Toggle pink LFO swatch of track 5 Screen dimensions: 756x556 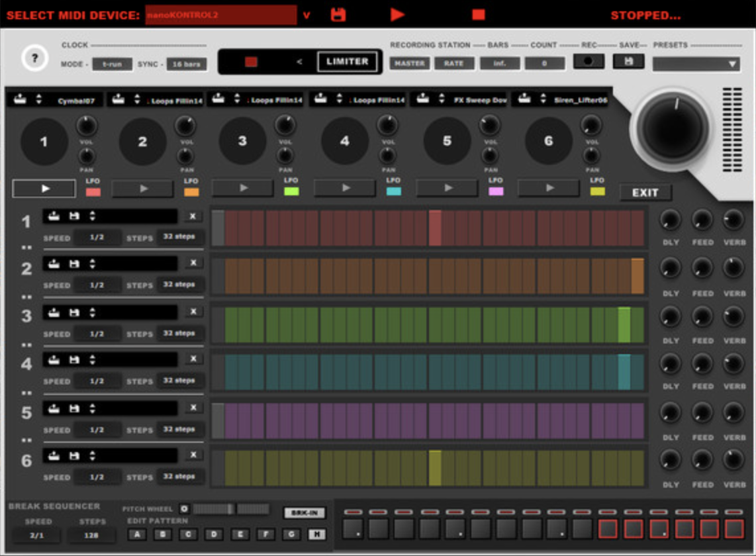click(x=496, y=191)
